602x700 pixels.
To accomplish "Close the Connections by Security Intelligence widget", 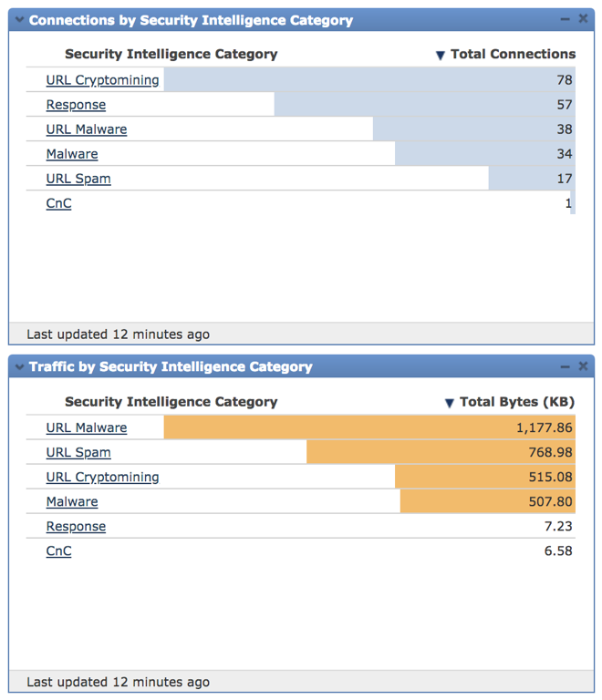I will 583,20.
